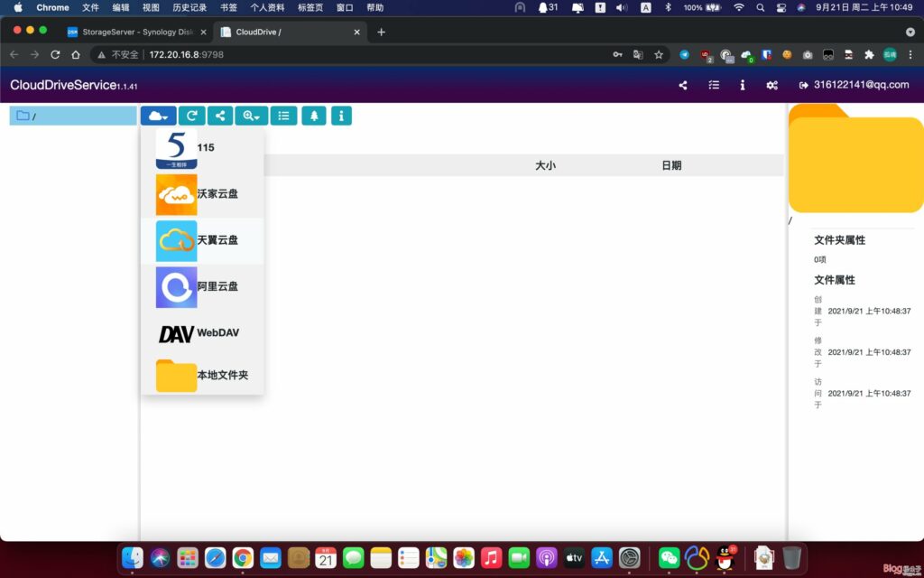Click the 日期 column header
924x578 pixels.
(x=671, y=166)
